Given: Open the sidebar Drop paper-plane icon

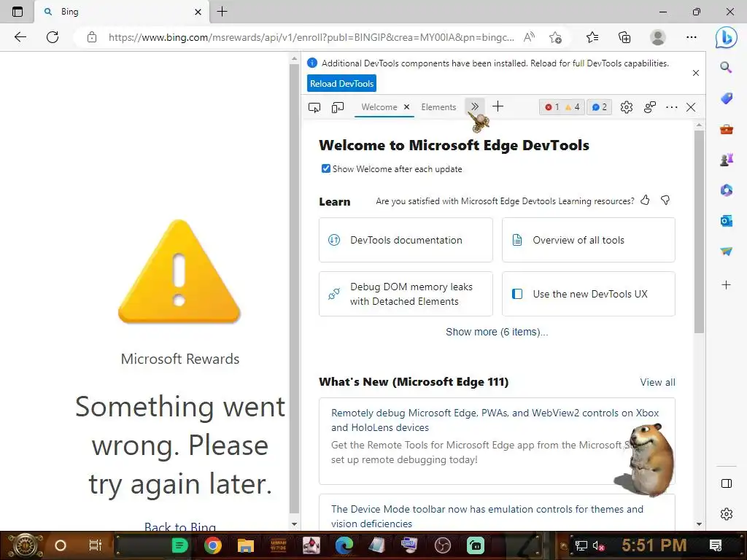Looking at the screenshot, I should pyautogui.click(x=726, y=251).
